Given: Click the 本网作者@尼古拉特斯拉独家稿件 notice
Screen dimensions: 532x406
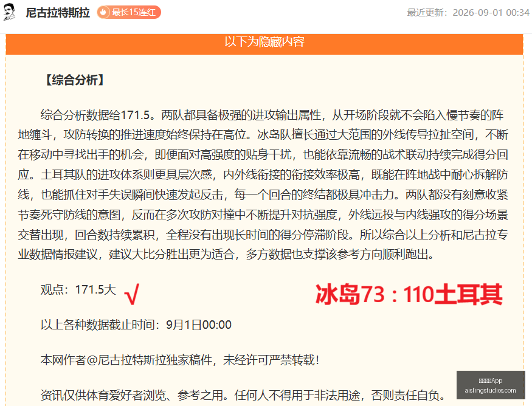Looking at the screenshot, I should click(x=180, y=360).
